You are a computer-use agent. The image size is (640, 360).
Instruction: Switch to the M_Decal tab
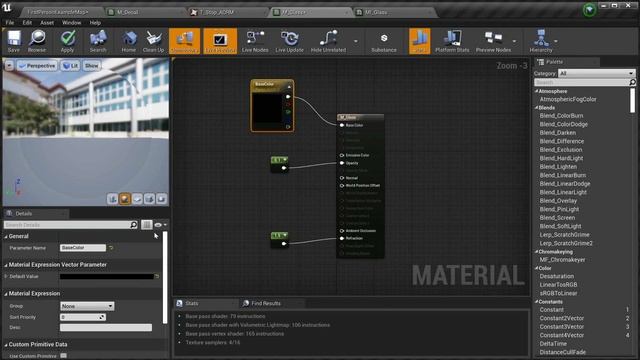point(128,12)
